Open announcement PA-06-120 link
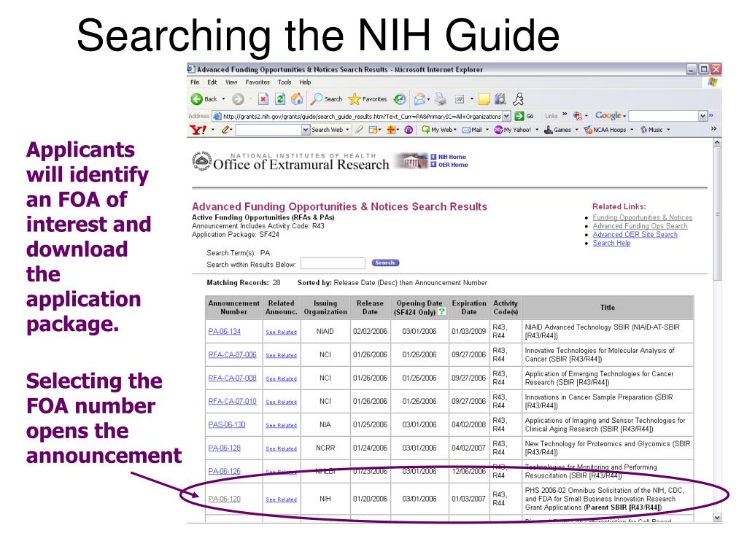 click(x=225, y=499)
